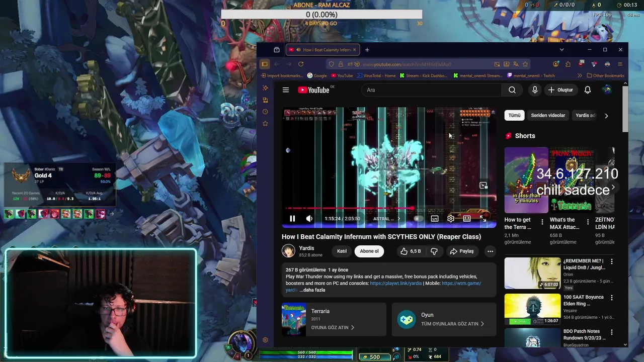
Task: Expand description with ...daha fazla
Action: click(312, 290)
